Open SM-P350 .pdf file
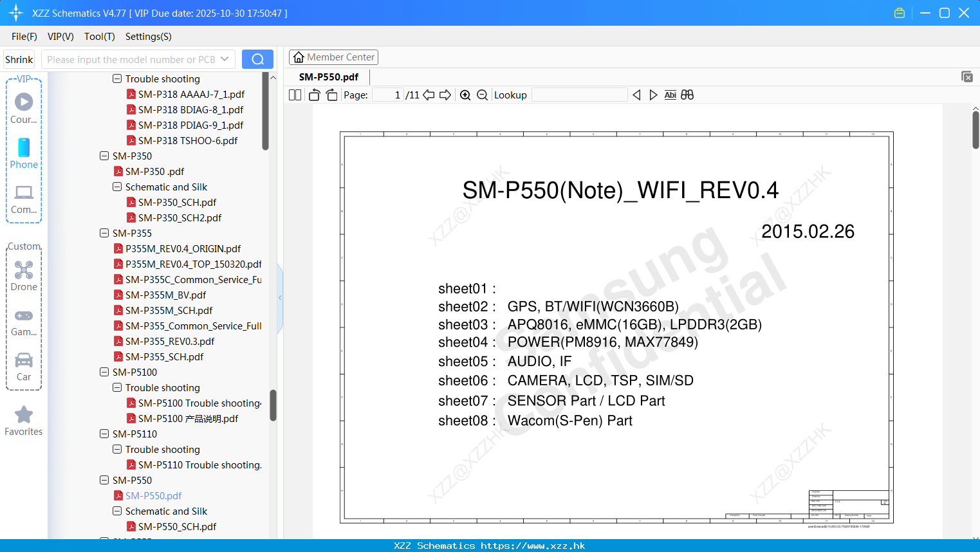This screenshot has width=980, height=552. pos(154,171)
